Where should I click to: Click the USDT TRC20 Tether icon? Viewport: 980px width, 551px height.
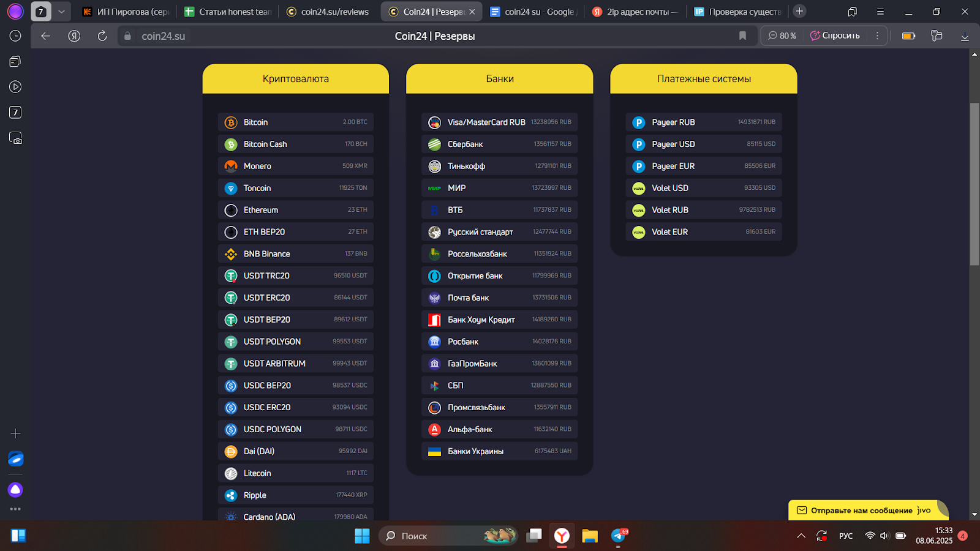(x=231, y=276)
